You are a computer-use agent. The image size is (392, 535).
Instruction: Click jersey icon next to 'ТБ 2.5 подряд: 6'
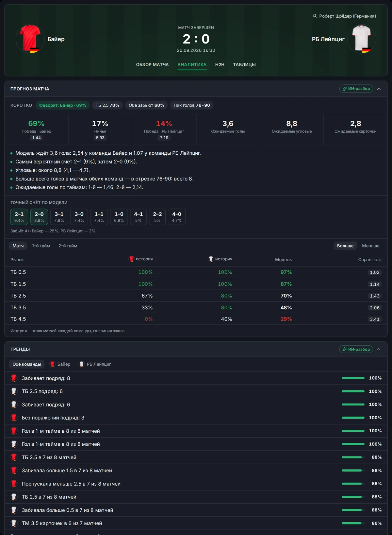pyautogui.click(x=14, y=391)
